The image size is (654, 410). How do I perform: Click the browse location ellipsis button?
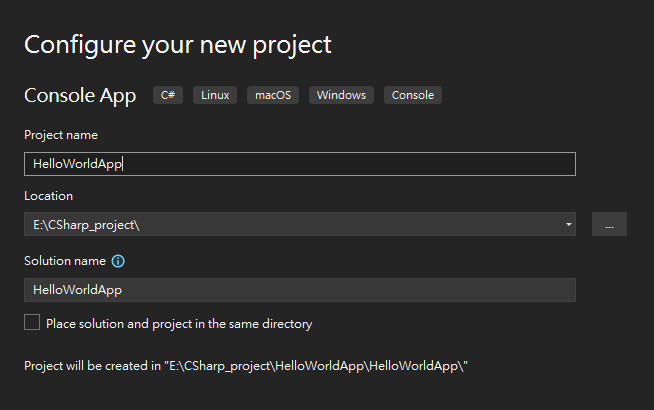pyautogui.click(x=609, y=224)
